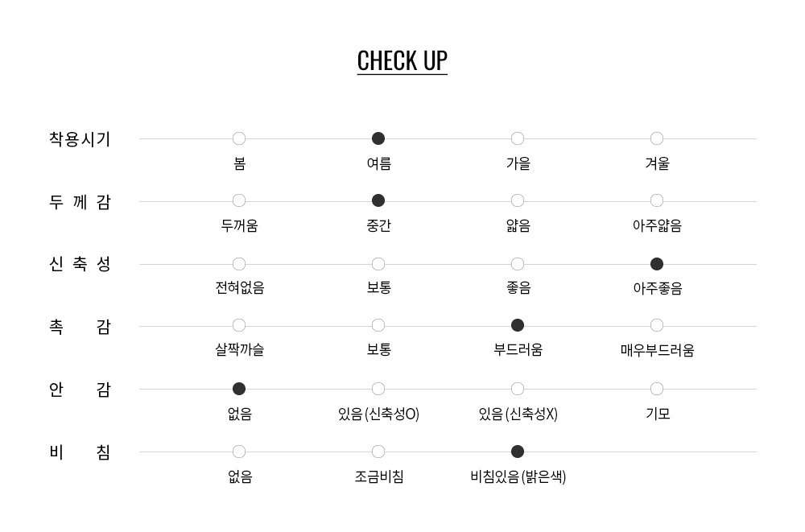Click the 착용시기 row label
Viewport: 805px width, 532px height.
point(80,139)
